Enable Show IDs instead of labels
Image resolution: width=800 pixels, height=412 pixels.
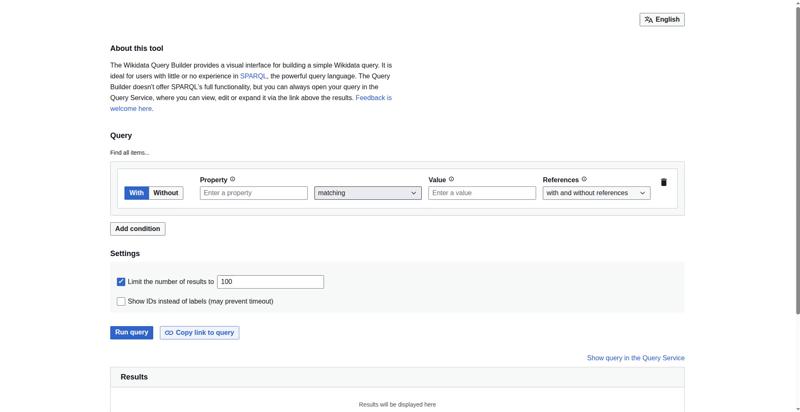point(121,301)
